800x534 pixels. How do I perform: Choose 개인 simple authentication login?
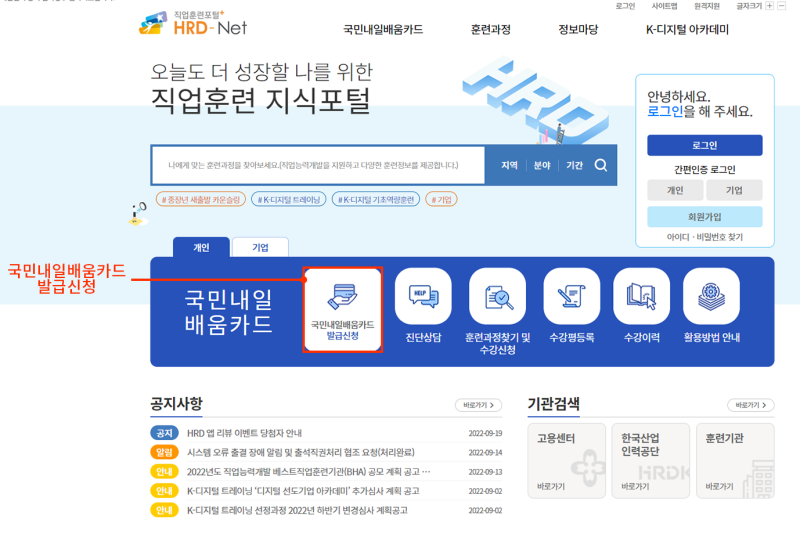coord(676,190)
